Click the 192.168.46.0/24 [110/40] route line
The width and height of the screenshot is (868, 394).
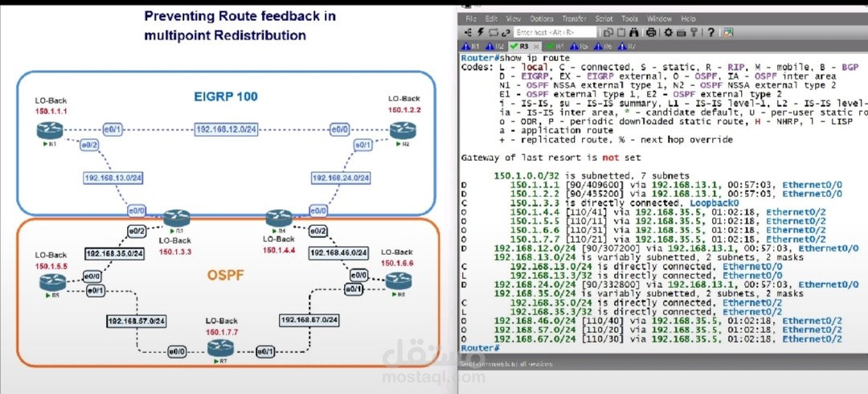point(652,320)
